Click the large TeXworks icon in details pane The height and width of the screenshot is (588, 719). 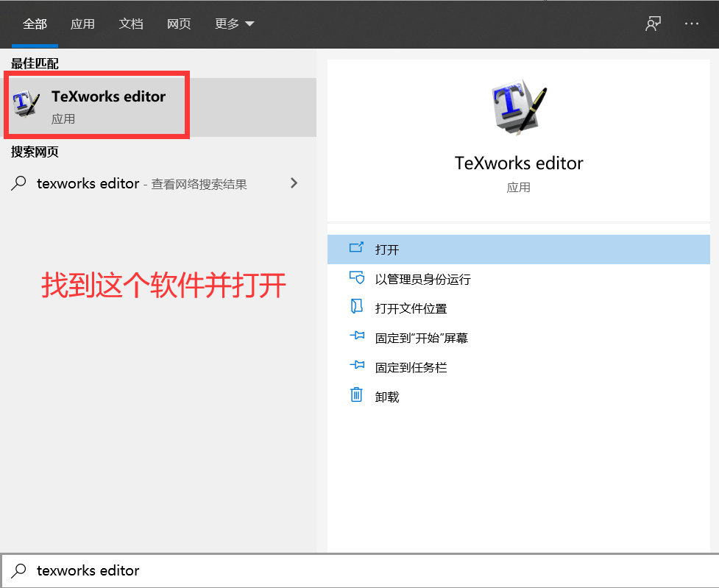coord(519,107)
